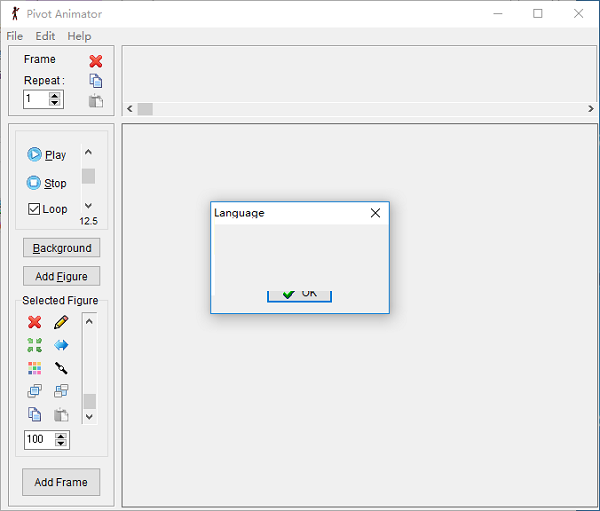
Task: Click the timeline scrollbar thumb
Action: pos(145,109)
